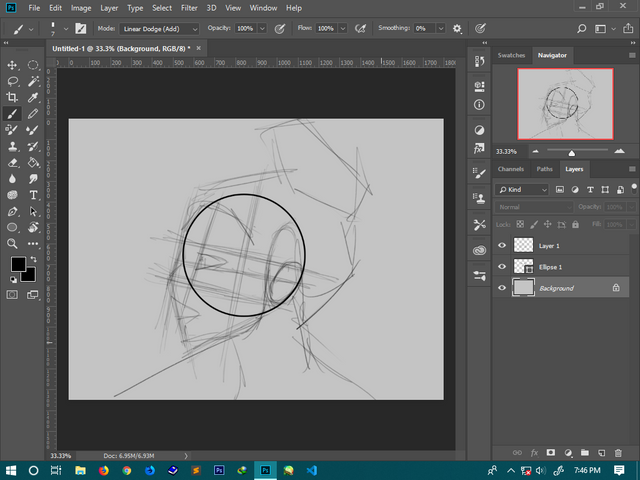Click the Share icon in options bar
640x480 pixels.
coord(628,29)
